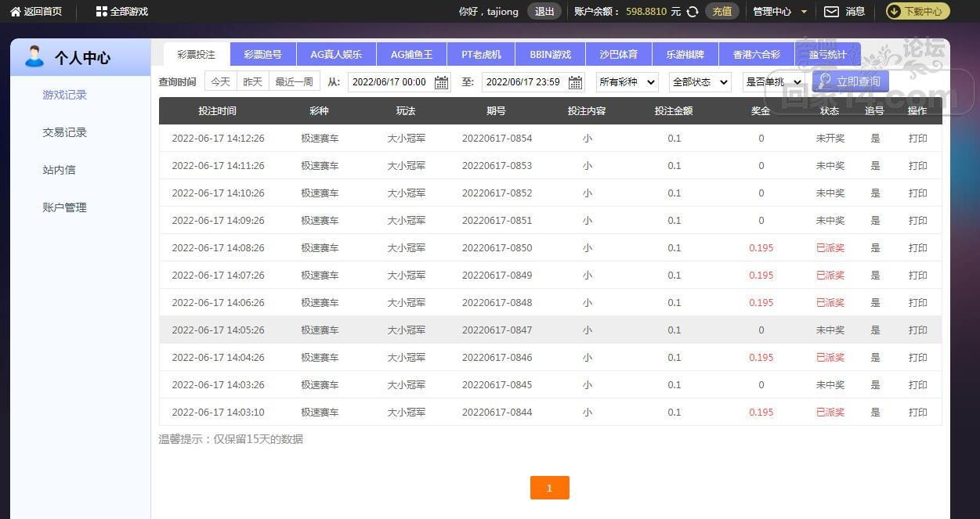Expand the 所有彩种 dropdown
Viewport: 980px width, 519px height.
click(627, 82)
